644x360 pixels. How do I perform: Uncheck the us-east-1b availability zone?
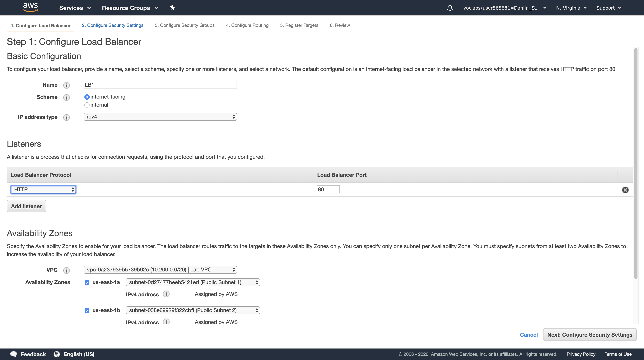pos(87,311)
